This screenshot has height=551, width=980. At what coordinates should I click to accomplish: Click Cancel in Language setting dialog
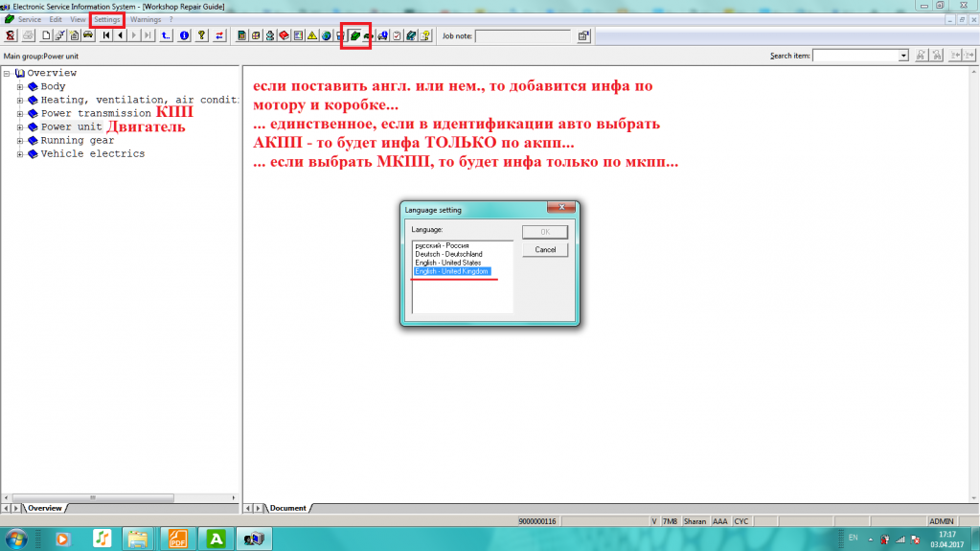pos(545,249)
